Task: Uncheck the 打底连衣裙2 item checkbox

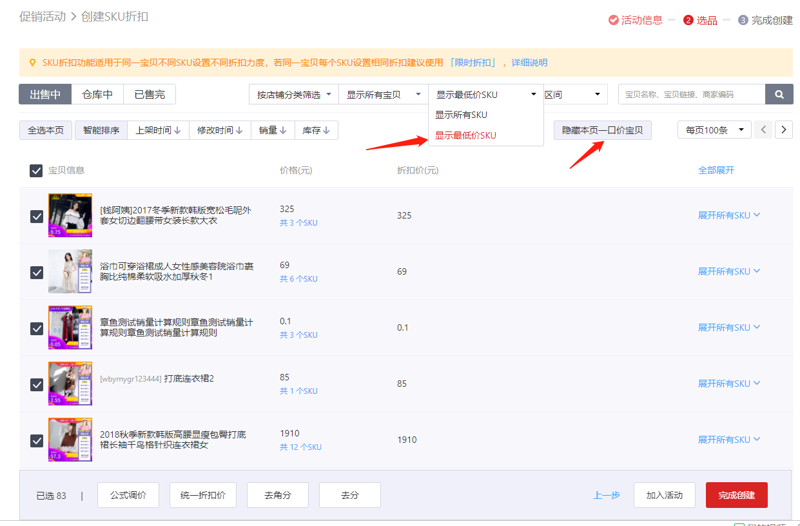Action: (36, 385)
